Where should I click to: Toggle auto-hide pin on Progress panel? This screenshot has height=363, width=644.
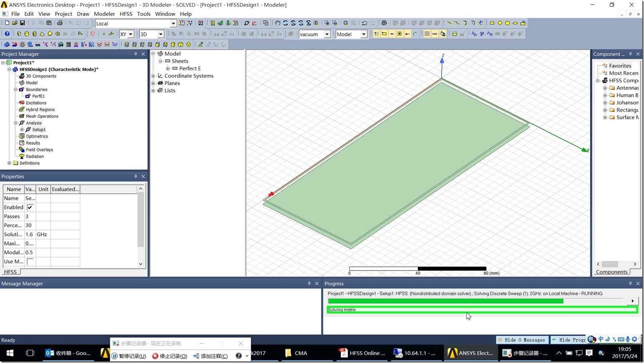(630, 284)
